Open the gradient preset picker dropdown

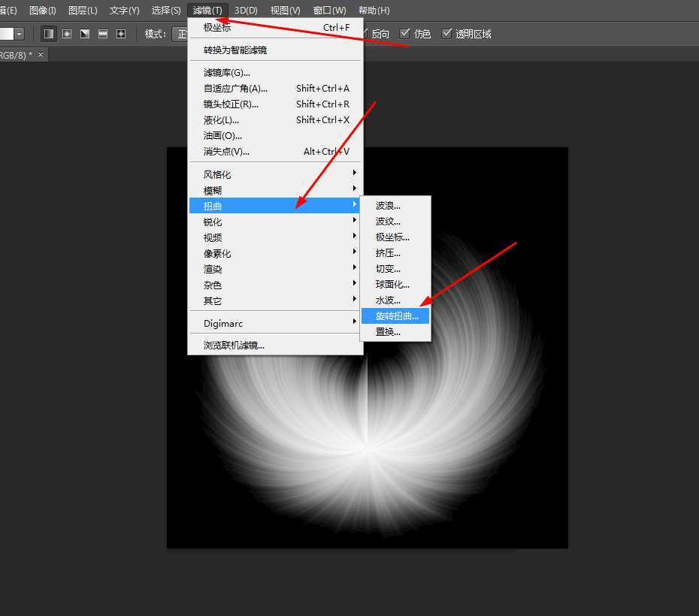(19, 33)
